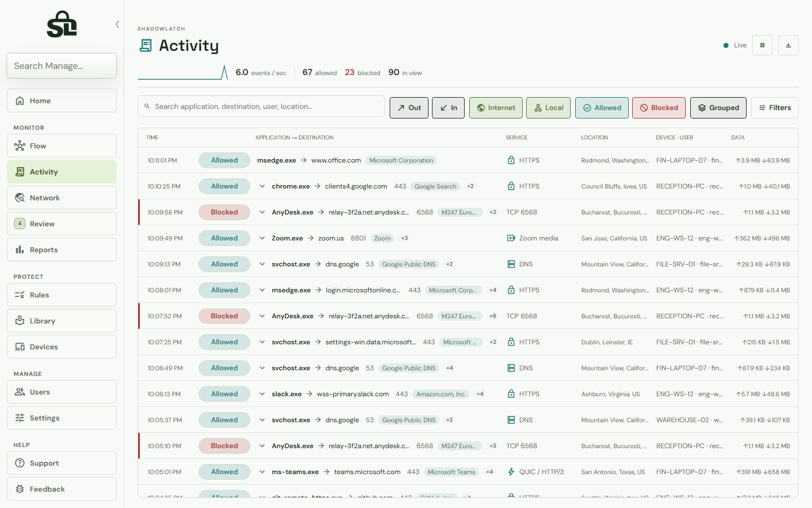Open the Network page
812x508 pixels.
[62, 198]
